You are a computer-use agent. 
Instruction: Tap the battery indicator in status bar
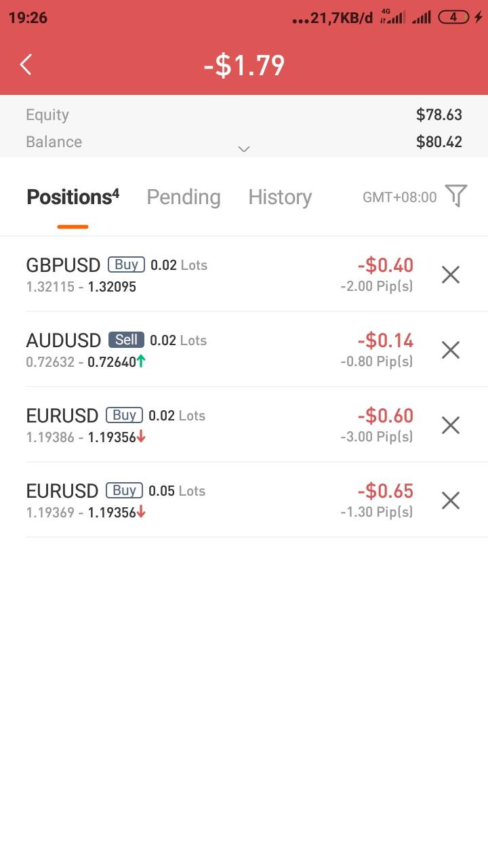pyautogui.click(x=454, y=18)
